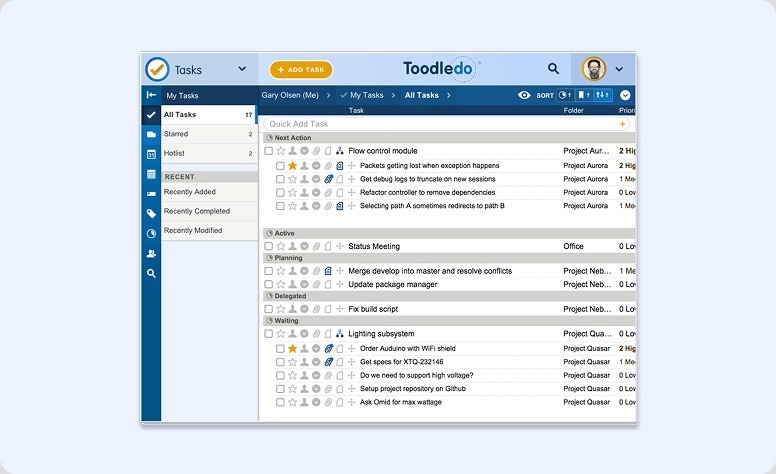Collapse the Next Action group header

point(449,138)
